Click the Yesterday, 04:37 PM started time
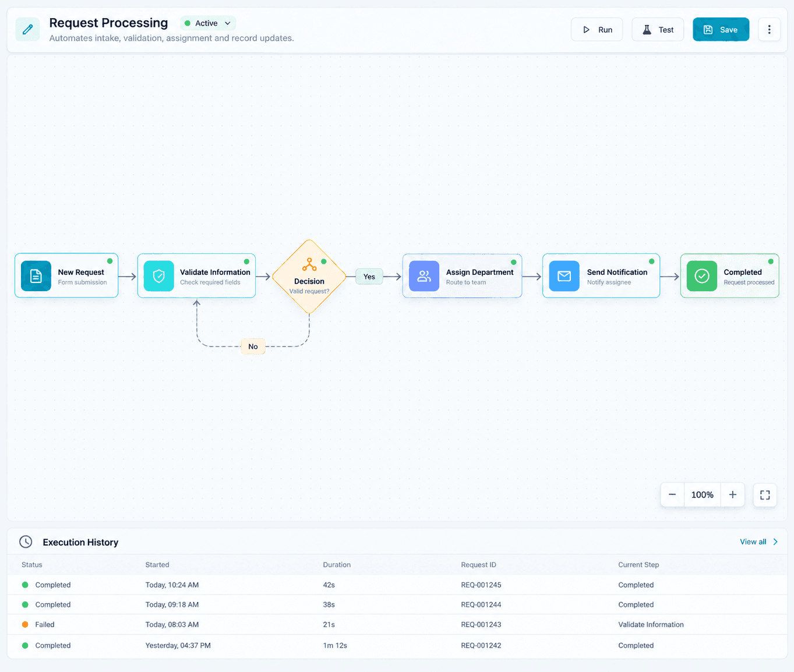This screenshot has height=672, width=794. click(x=178, y=645)
